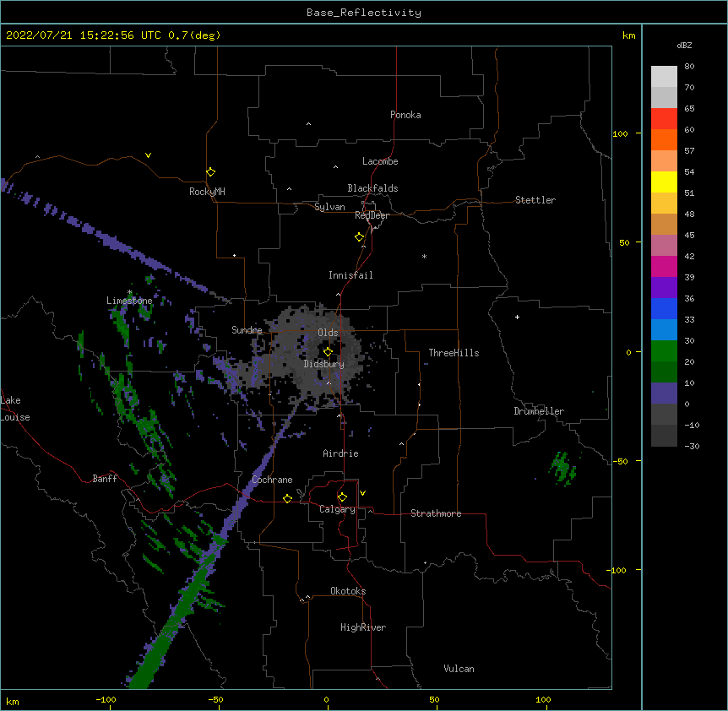Click the 0.7(deg) elevation text
728x711 pixels.
[x=194, y=35]
